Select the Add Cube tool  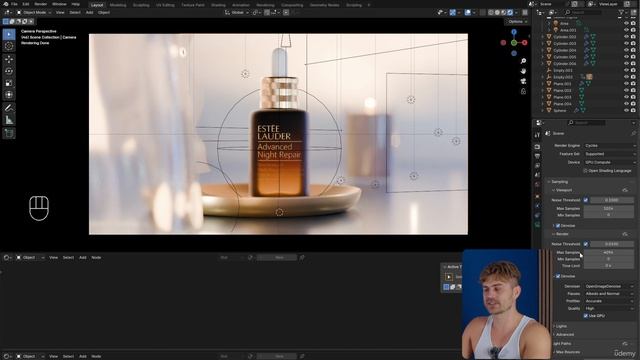tap(9, 133)
